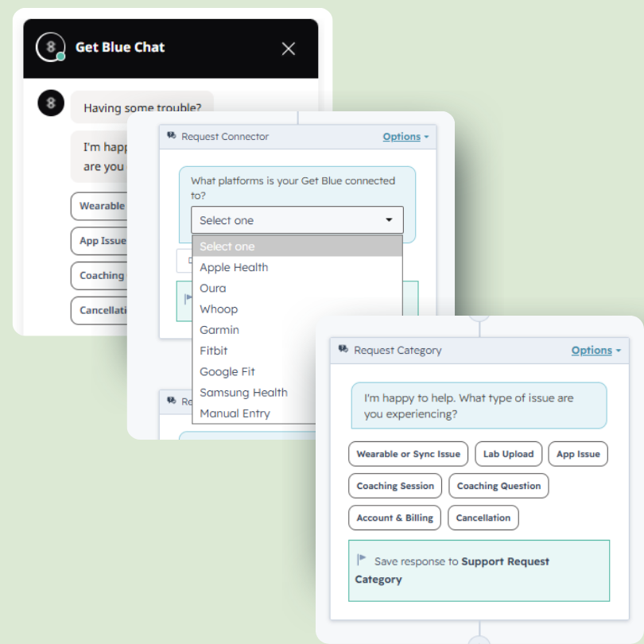Click the Request Connector card title
The height and width of the screenshot is (644, 644).
pyautogui.click(x=225, y=137)
